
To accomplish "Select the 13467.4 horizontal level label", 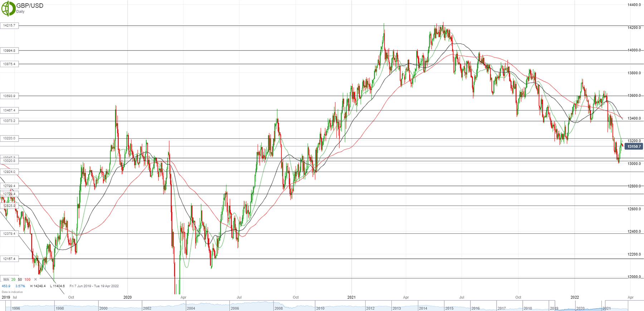I will pos(9,110).
